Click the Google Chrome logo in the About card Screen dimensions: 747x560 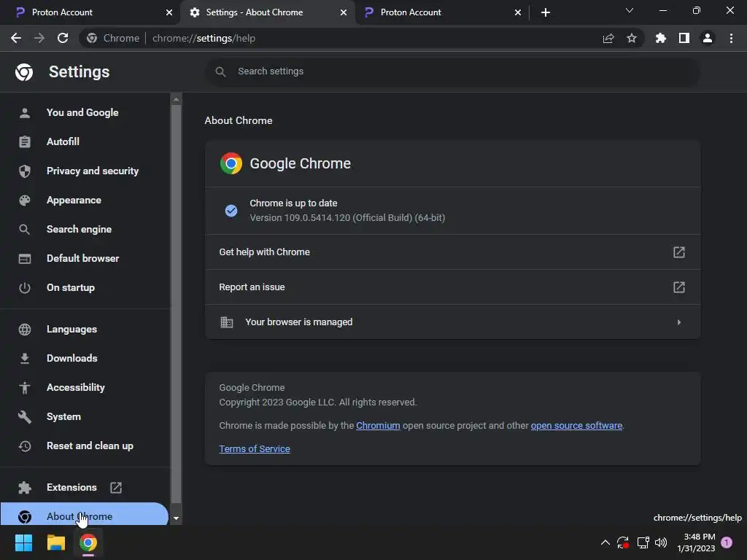(231, 163)
